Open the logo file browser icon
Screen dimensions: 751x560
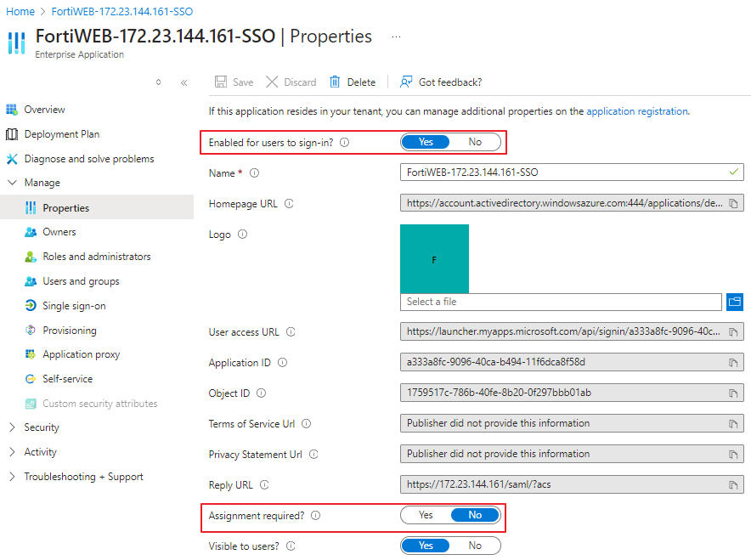click(735, 301)
